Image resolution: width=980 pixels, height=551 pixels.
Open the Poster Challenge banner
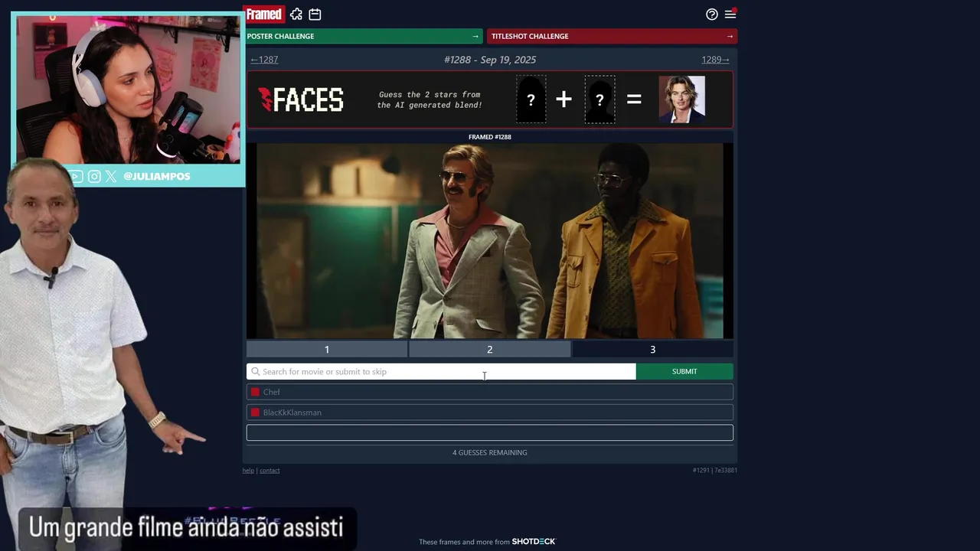[363, 36]
